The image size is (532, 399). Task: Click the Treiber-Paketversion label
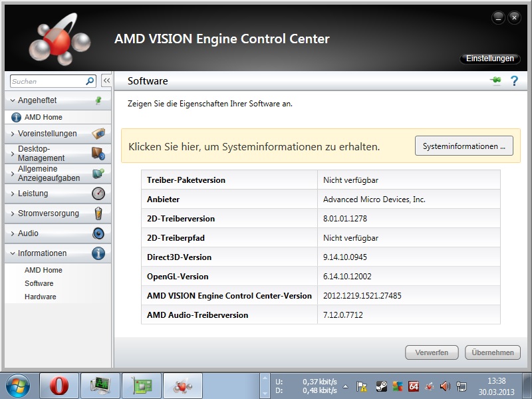tap(186, 180)
